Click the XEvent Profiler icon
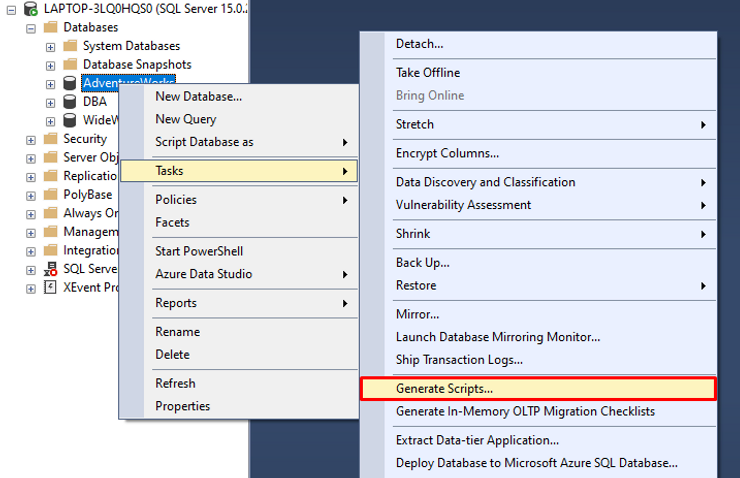The width and height of the screenshot is (740, 478). tap(50, 287)
